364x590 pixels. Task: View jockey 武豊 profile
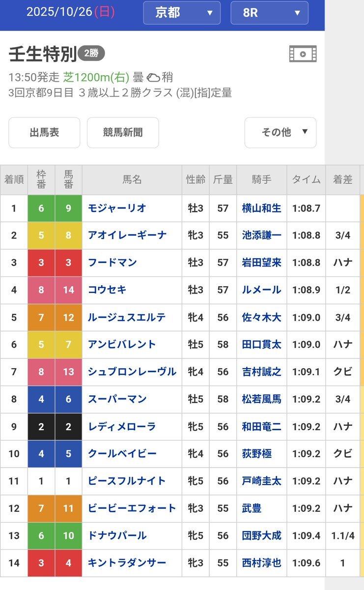tap(252, 508)
